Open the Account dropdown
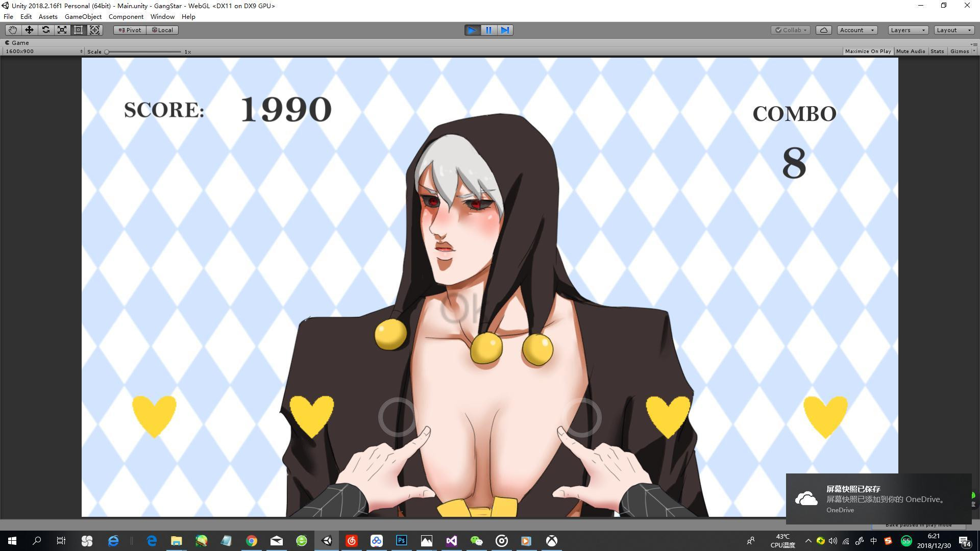980x551 pixels. 857,30
